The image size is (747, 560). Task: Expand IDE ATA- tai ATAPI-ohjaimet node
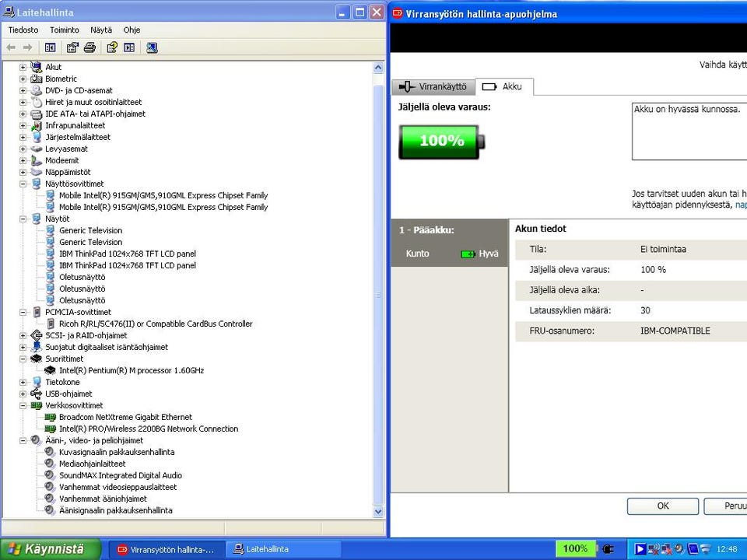[23, 114]
